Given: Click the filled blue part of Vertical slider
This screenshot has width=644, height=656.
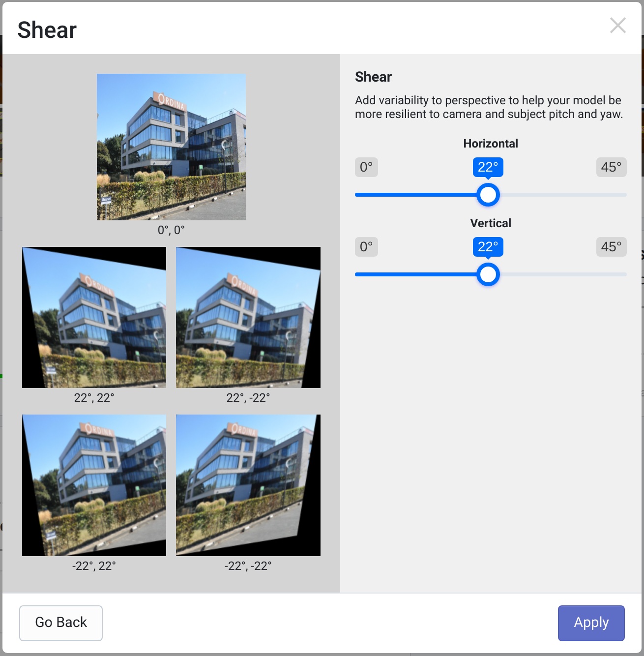Looking at the screenshot, I should (416, 274).
